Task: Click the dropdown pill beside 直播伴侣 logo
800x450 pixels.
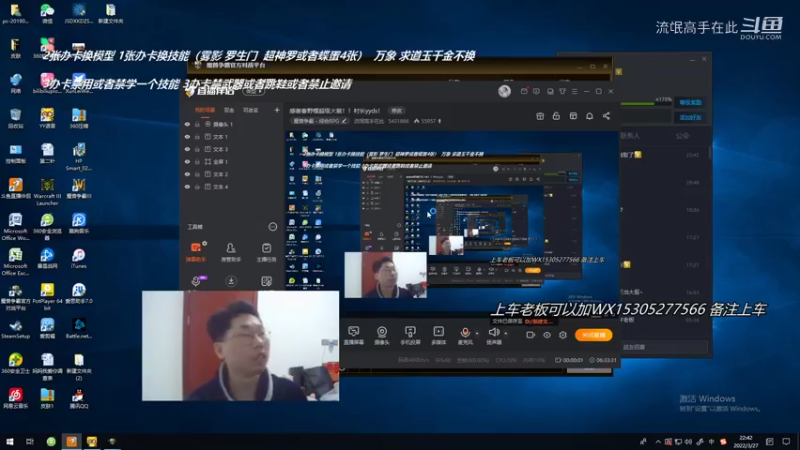Action: coord(254,92)
